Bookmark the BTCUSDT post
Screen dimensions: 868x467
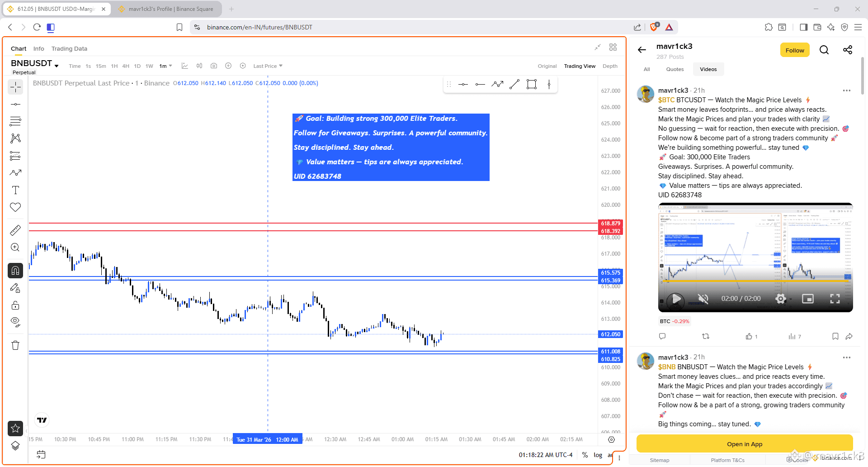[x=835, y=336]
